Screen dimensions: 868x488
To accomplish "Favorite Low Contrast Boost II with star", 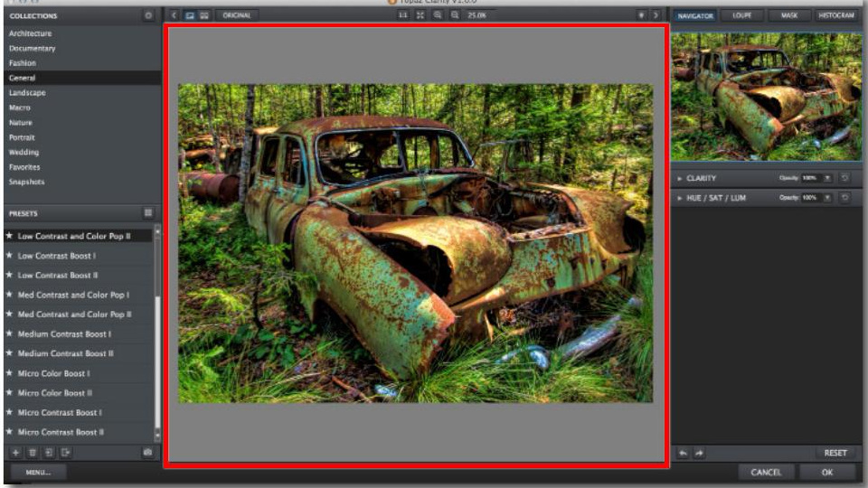I will [9, 275].
